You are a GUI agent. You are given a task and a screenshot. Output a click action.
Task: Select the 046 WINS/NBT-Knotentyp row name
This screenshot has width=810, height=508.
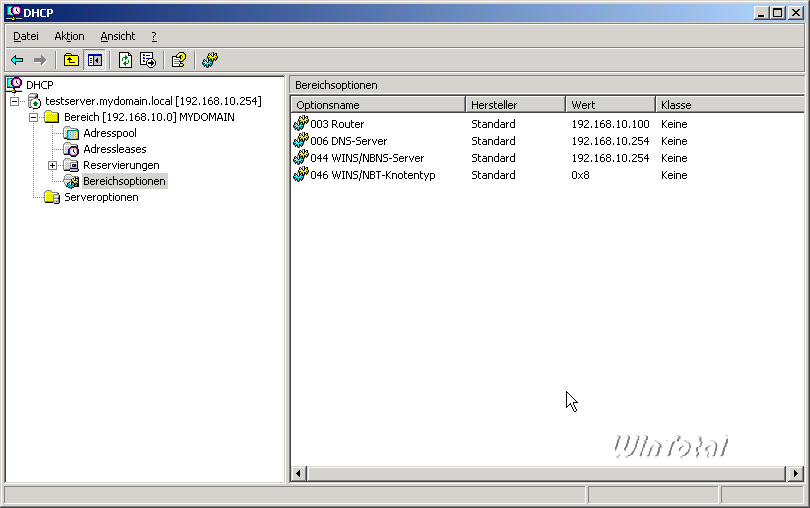(373, 175)
